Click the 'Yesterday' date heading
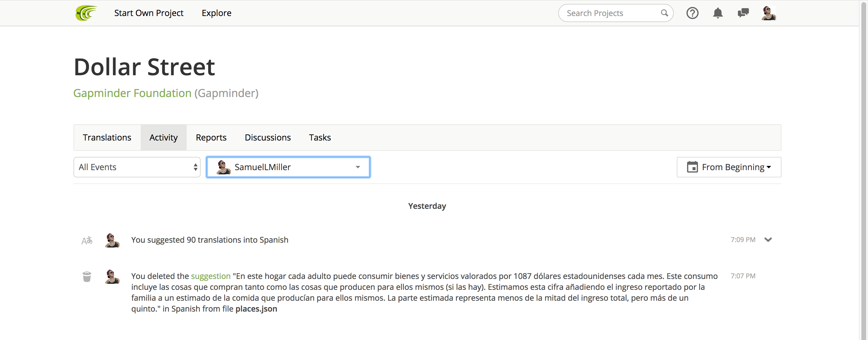This screenshot has height=340, width=868. pos(427,206)
